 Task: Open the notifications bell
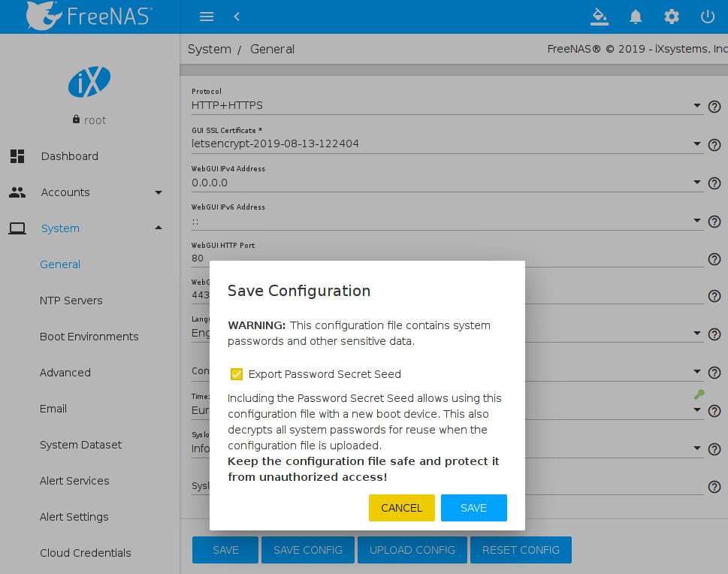pyautogui.click(x=636, y=17)
